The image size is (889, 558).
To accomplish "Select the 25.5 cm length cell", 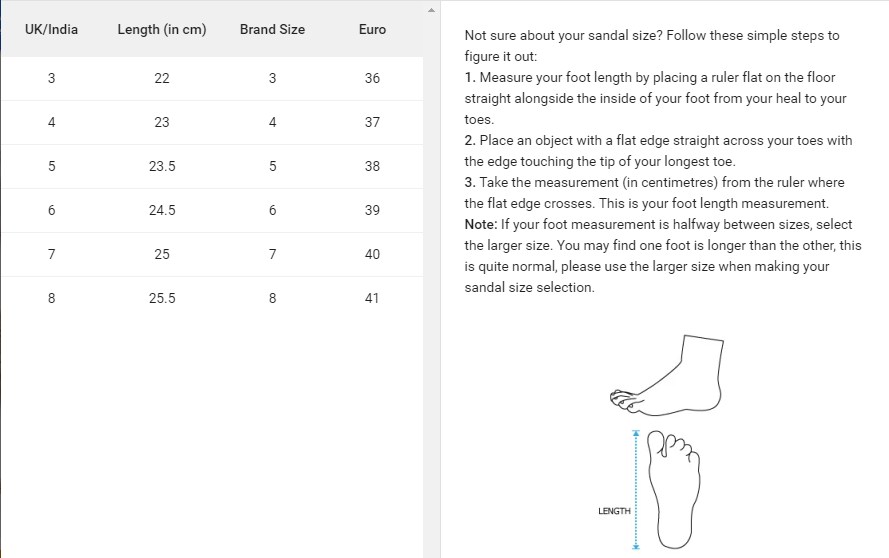I will pos(162,298).
